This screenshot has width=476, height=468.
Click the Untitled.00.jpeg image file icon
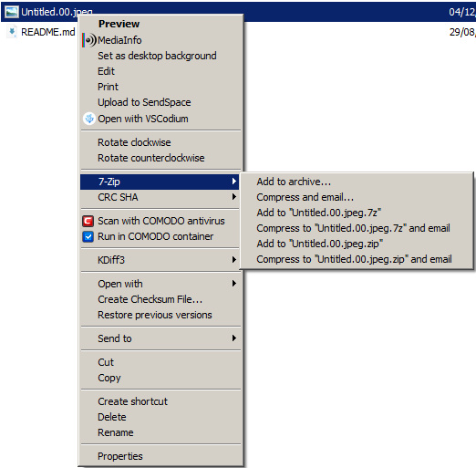[12, 12]
